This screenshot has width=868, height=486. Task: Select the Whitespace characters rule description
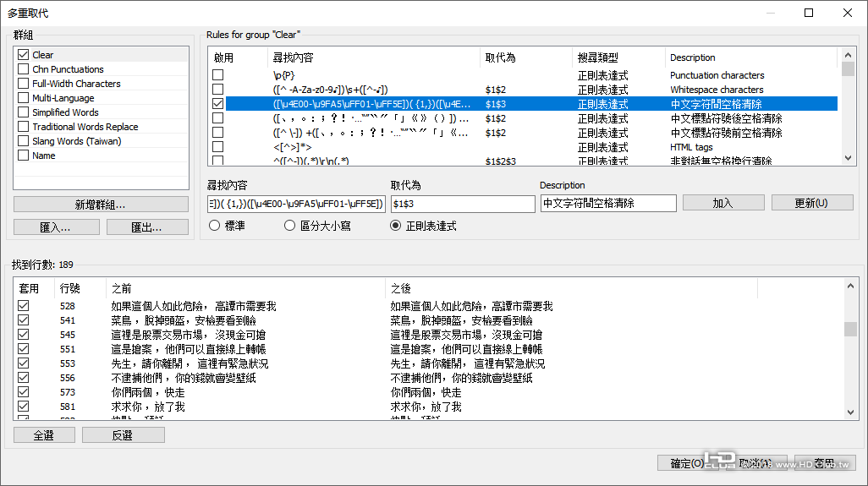(x=717, y=90)
